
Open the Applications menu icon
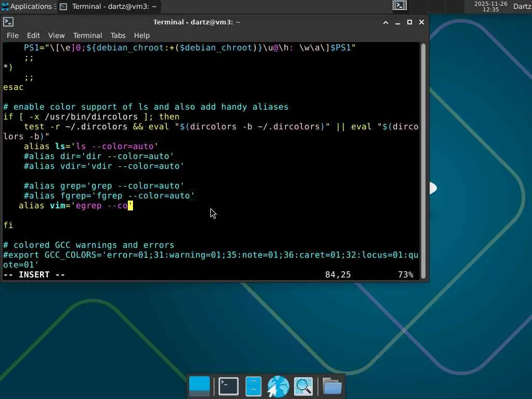tap(5, 6)
